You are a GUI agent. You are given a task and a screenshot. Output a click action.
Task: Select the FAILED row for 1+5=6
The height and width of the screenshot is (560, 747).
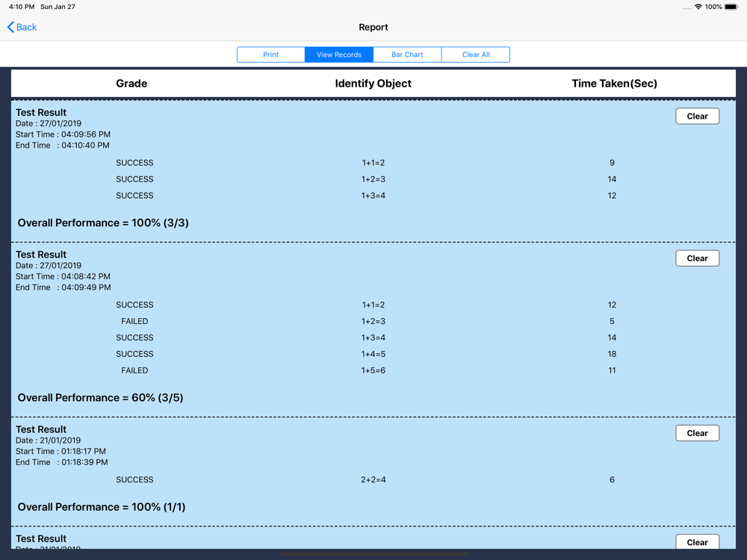tap(134, 370)
